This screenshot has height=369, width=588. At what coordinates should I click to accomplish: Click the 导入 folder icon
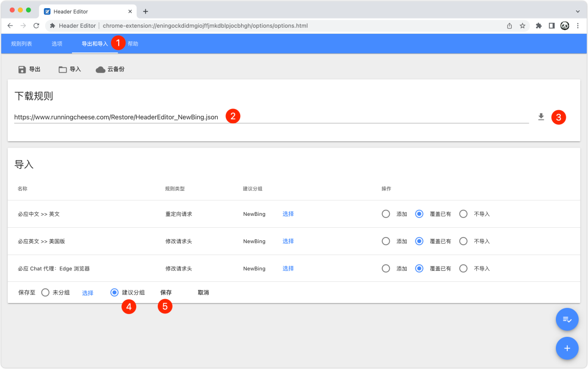63,69
